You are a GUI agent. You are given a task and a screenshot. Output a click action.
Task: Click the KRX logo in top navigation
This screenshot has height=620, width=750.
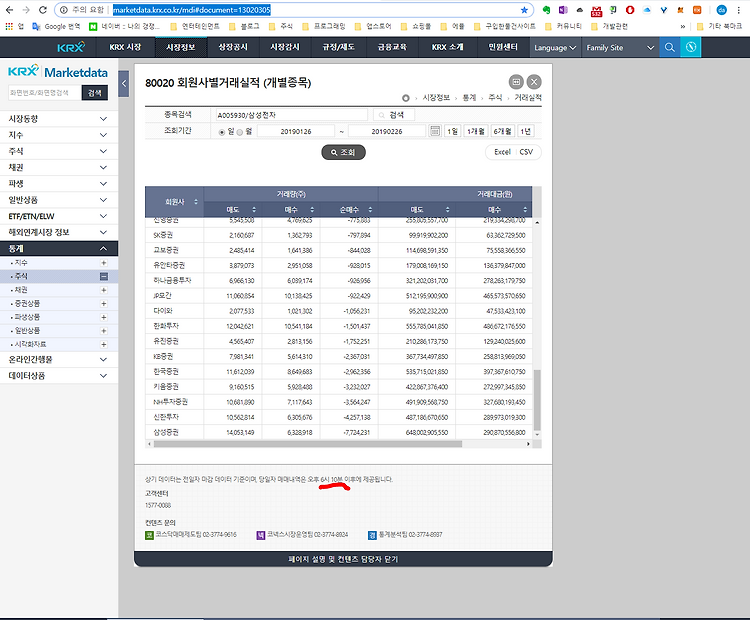pos(71,47)
